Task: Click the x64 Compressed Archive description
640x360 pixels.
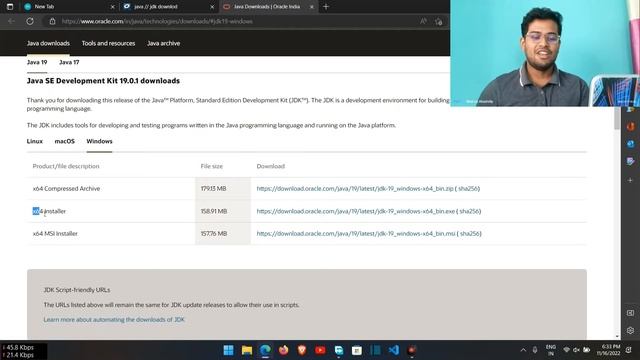Action: (66, 189)
